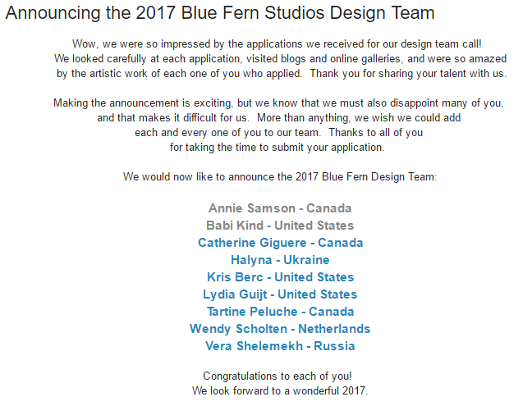Visit Vera Shelemekh - Russia link

280,346
